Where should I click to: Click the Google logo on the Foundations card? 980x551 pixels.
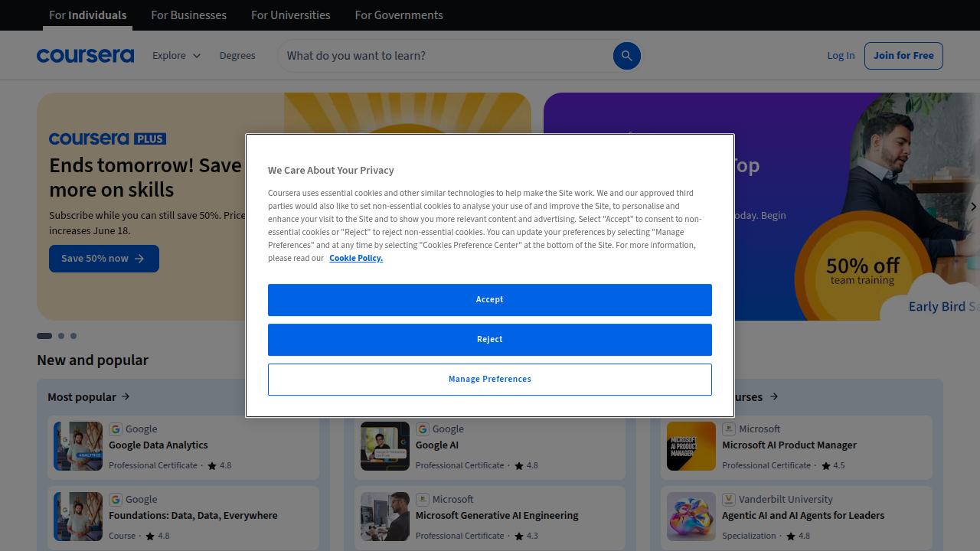pos(116,500)
